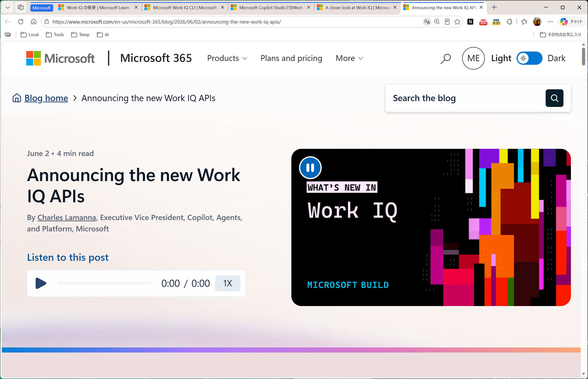Open the Charles Lamanna author link
The width and height of the screenshot is (588, 379).
pyautogui.click(x=67, y=217)
